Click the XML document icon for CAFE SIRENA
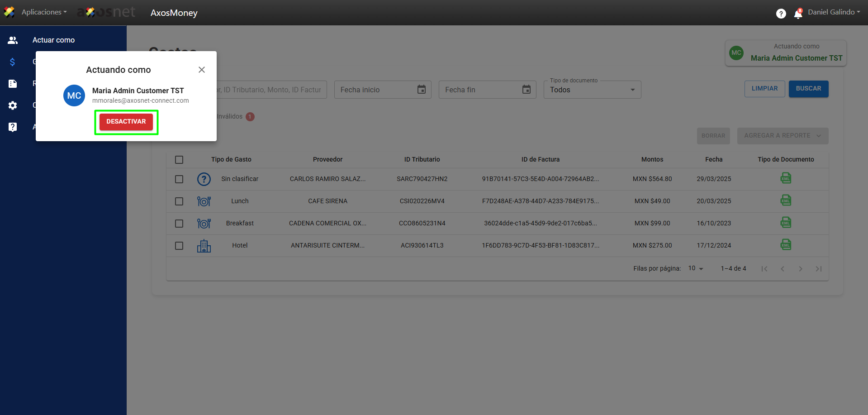 (x=786, y=200)
